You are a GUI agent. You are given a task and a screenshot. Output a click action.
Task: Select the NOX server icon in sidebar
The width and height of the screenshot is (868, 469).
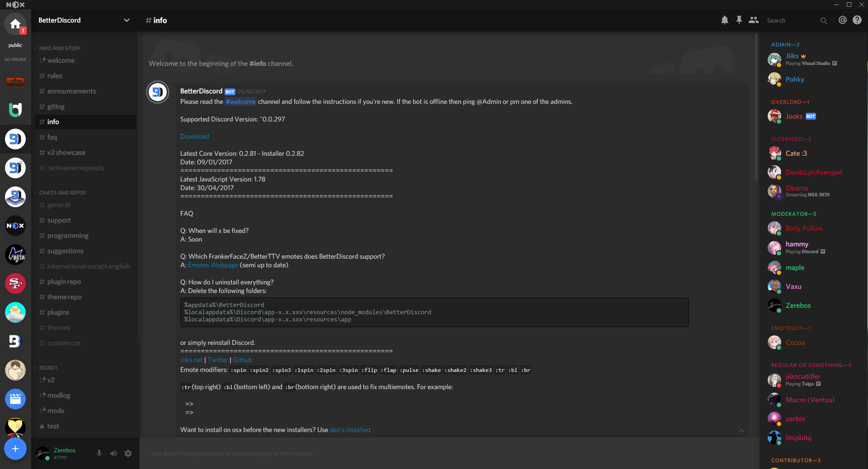[x=15, y=226]
